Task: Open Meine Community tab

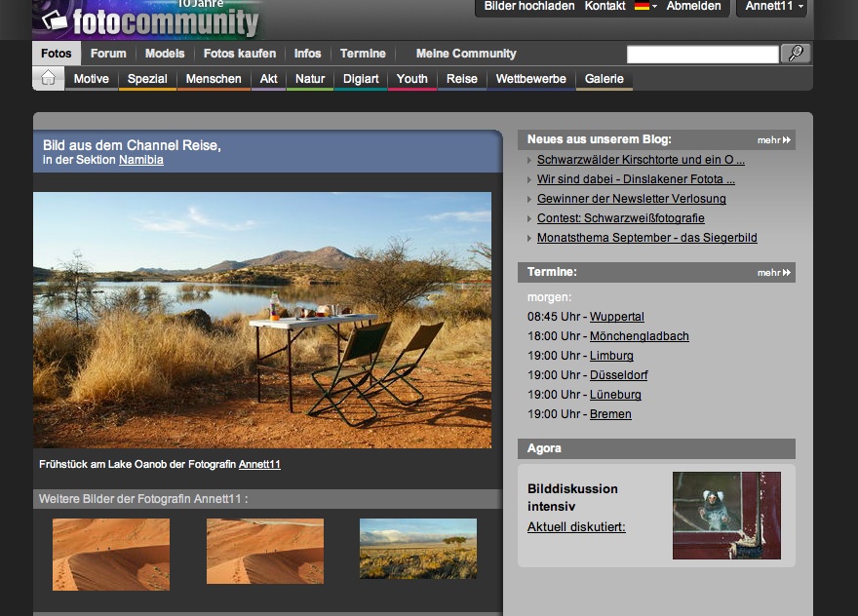Action: point(466,54)
